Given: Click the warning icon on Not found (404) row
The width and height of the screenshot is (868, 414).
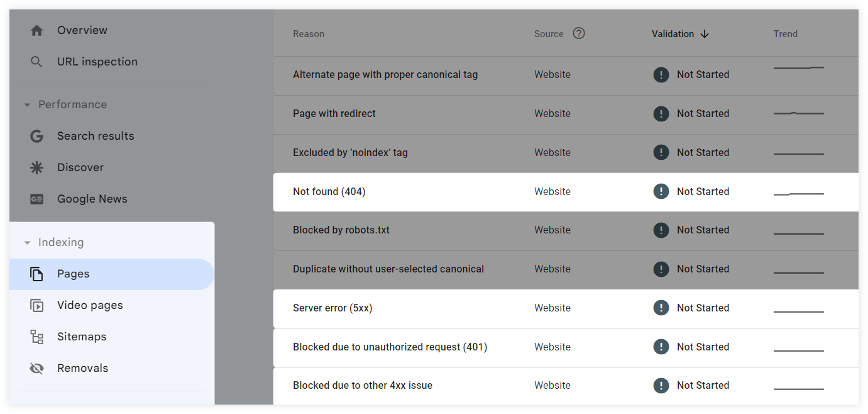Looking at the screenshot, I should click(x=661, y=191).
